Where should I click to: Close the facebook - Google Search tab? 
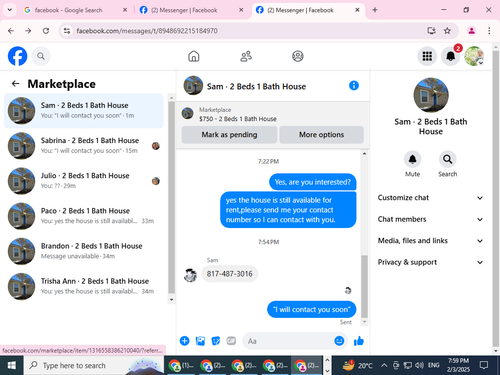(125, 10)
